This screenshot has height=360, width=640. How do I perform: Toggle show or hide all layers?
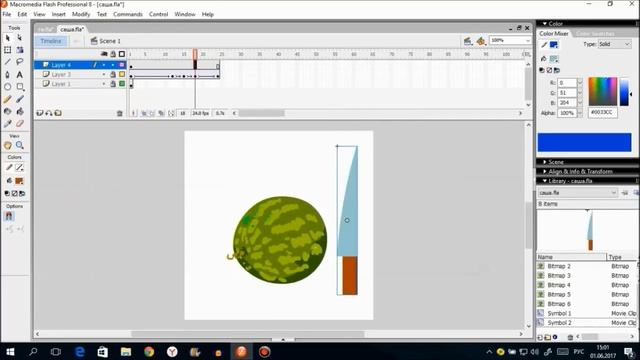104,54
